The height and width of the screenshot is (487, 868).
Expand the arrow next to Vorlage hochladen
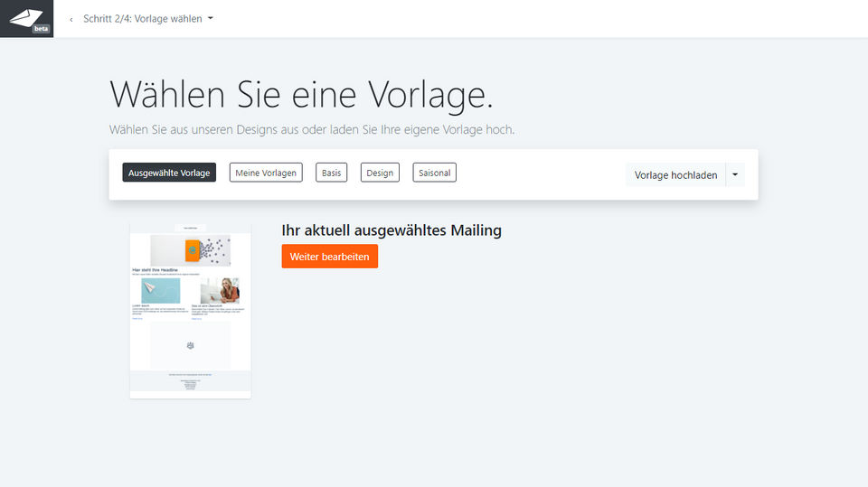click(x=735, y=174)
